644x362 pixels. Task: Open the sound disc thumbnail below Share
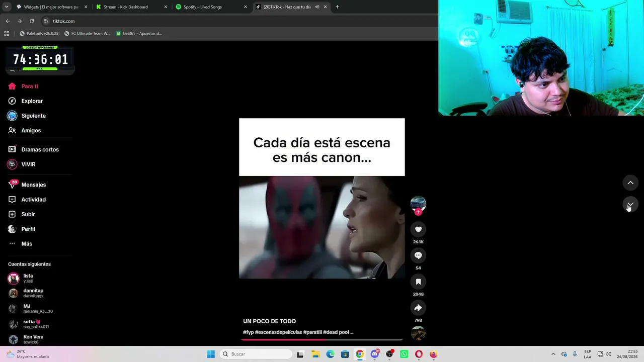click(x=418, y=333)
